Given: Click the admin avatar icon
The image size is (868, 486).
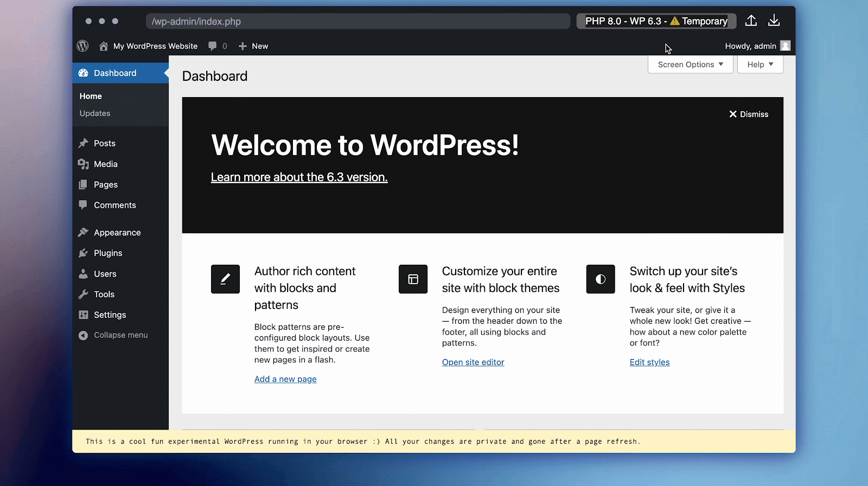Looking at the screenshot, I should (x=785, y=46).
